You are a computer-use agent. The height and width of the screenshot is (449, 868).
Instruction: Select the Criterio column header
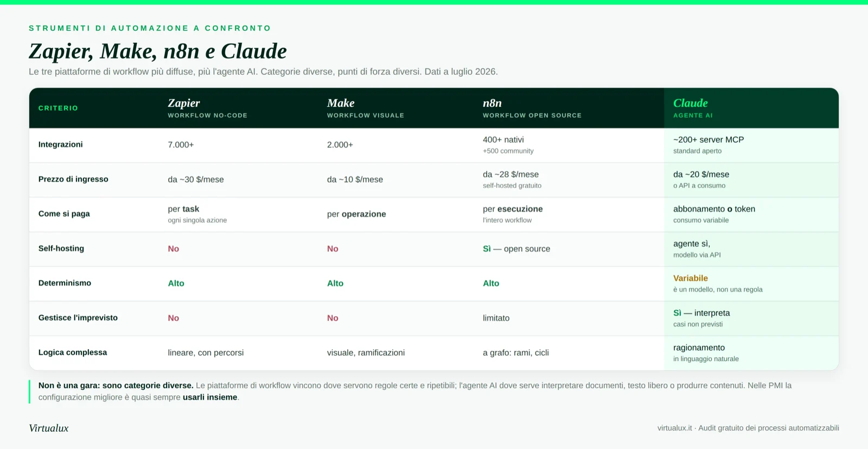58,108
